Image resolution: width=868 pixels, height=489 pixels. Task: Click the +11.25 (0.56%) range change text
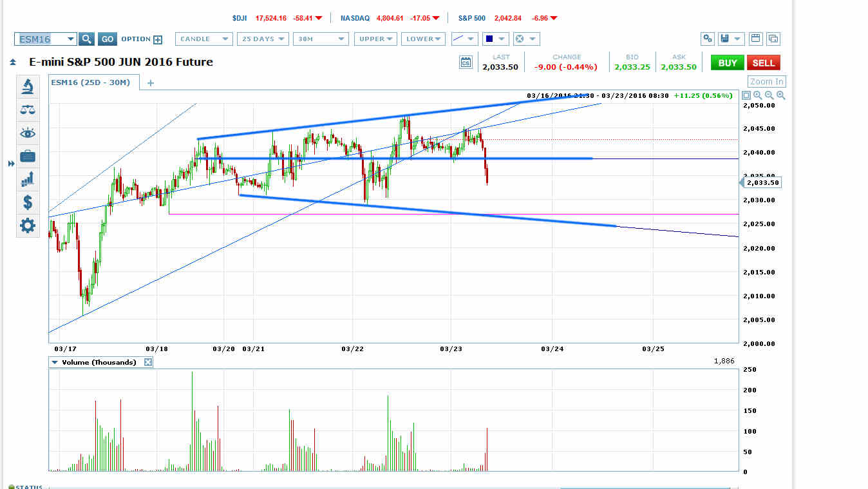[x=703, y=95]
